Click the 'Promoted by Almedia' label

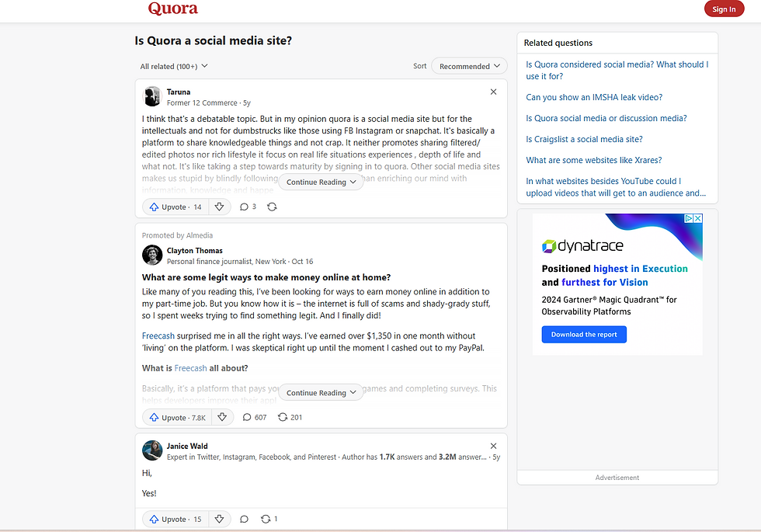tap(177, 235)
